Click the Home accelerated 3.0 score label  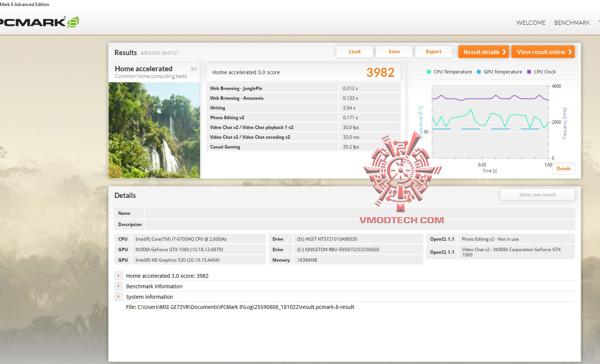pos(246,72)
